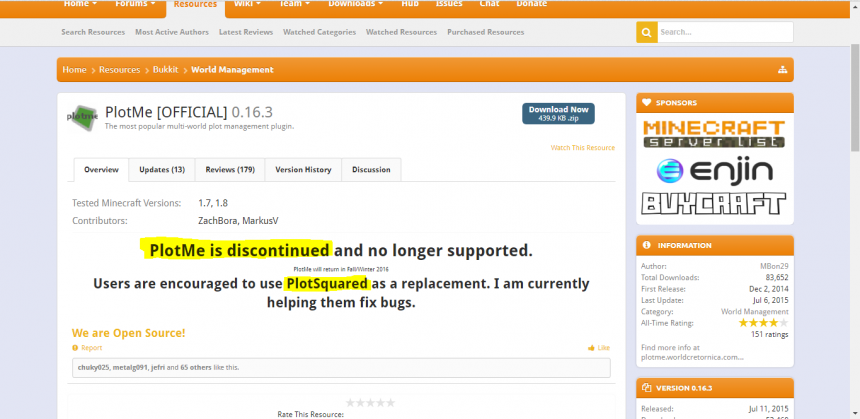Open the Enjin sponsor logo
The height and width of the screenshot is (419, 860).
pyautogui.click(x=715, y=171)
